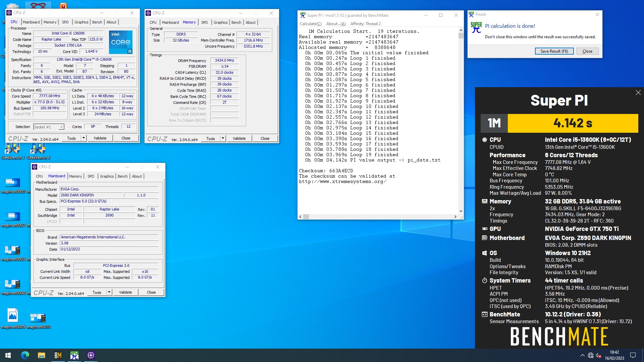Viewport: 644px width, 362px height.
Task: Switch to SPD tab in CPU-Z Memory window
Action: coord(205,22)
